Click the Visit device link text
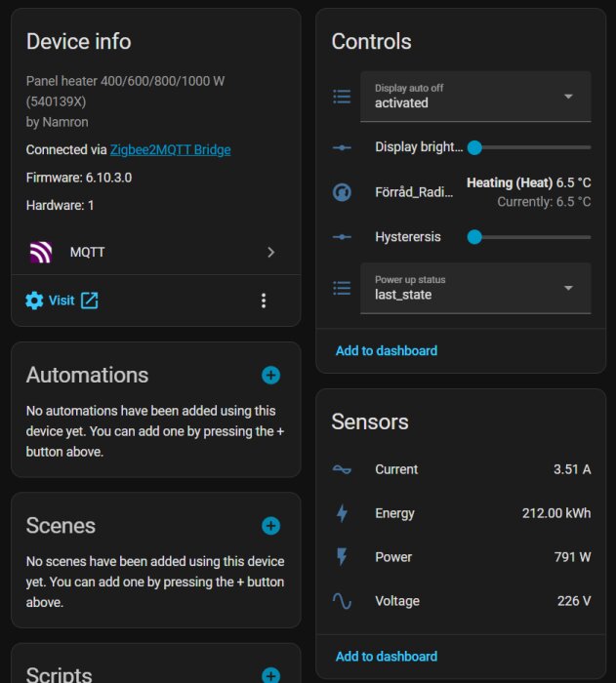616x683 pixels. pyautogui.click(x=62, y=301)
